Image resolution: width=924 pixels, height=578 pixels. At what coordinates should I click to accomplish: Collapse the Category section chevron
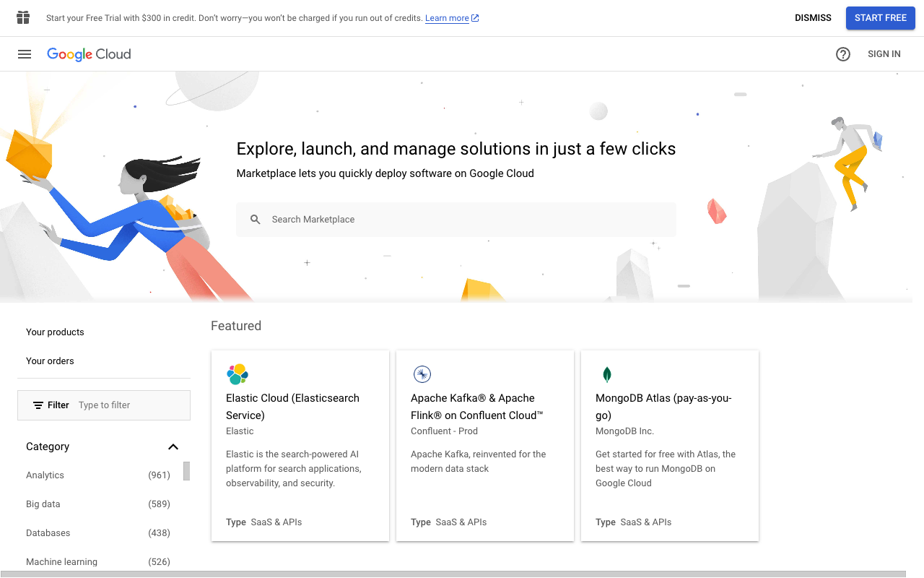pyautogui.click(x=173, y=447)
